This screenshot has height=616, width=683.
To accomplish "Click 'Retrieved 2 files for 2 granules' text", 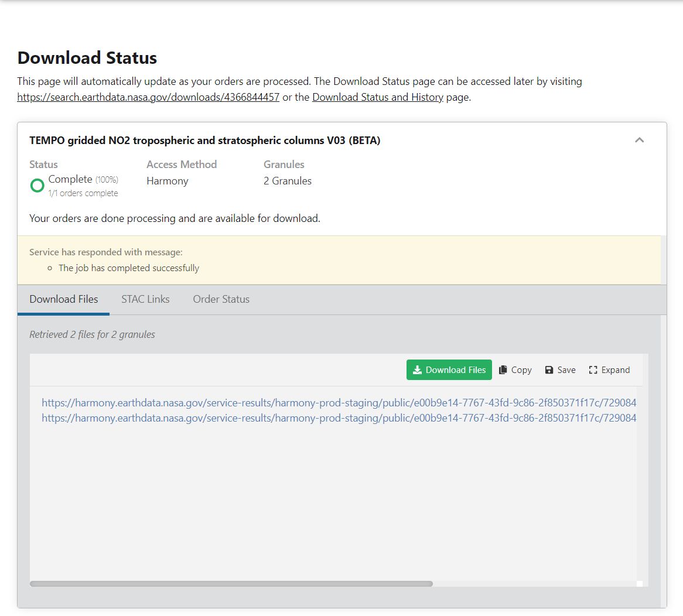I will pyautogui.click(x=92, y=334).
